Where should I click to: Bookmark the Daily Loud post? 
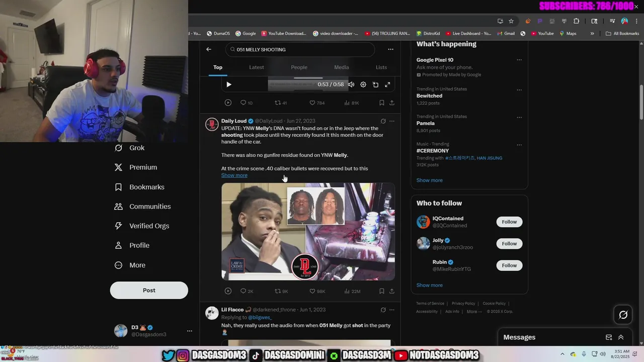tap(382, 291)
